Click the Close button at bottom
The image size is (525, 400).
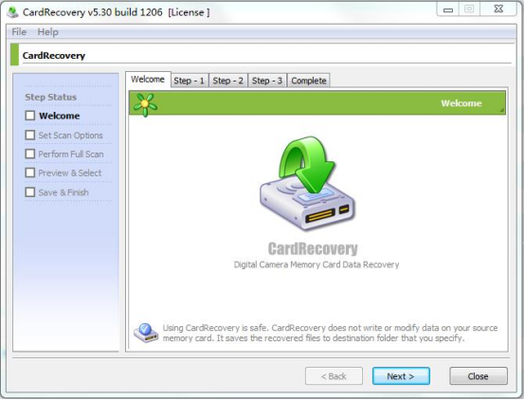tap(478, 376)
